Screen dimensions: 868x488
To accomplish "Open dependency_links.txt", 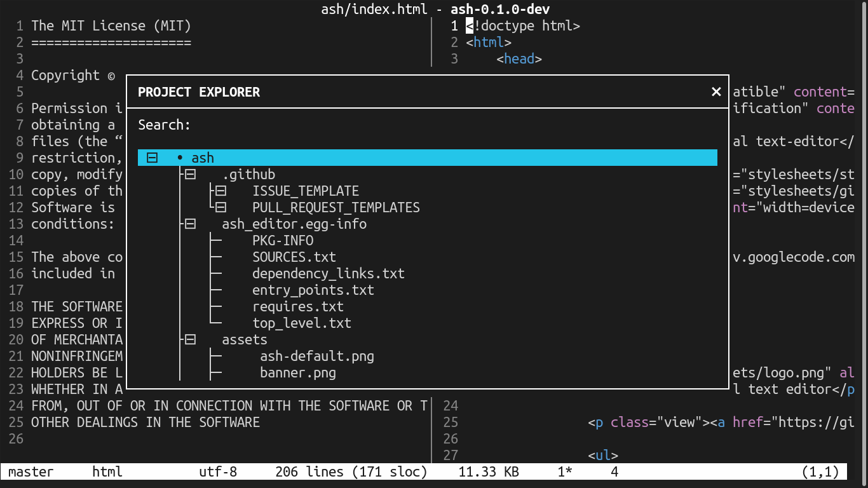I will pos(329,273).
